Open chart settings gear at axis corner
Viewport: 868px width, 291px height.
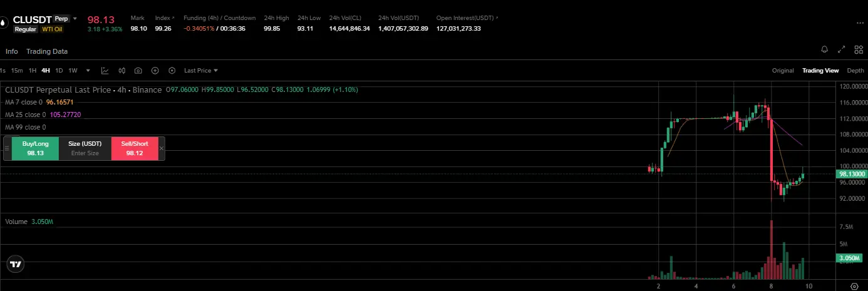(854, 285)
